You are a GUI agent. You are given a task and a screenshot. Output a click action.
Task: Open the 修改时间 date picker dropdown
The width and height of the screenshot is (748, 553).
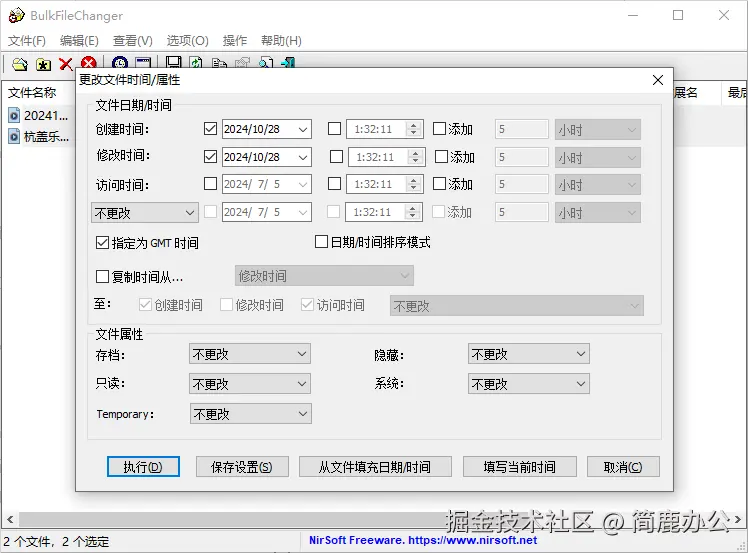302,157
